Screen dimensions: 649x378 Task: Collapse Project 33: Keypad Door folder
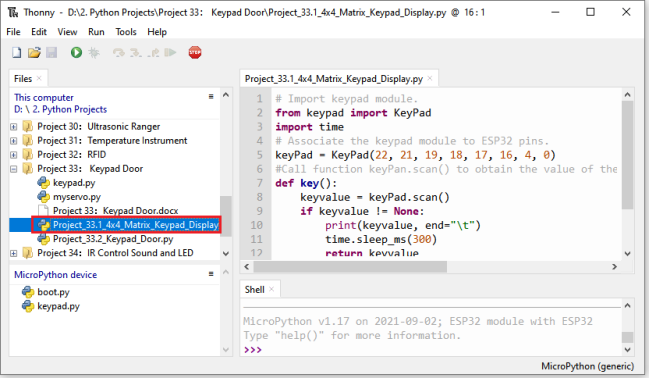14,169
